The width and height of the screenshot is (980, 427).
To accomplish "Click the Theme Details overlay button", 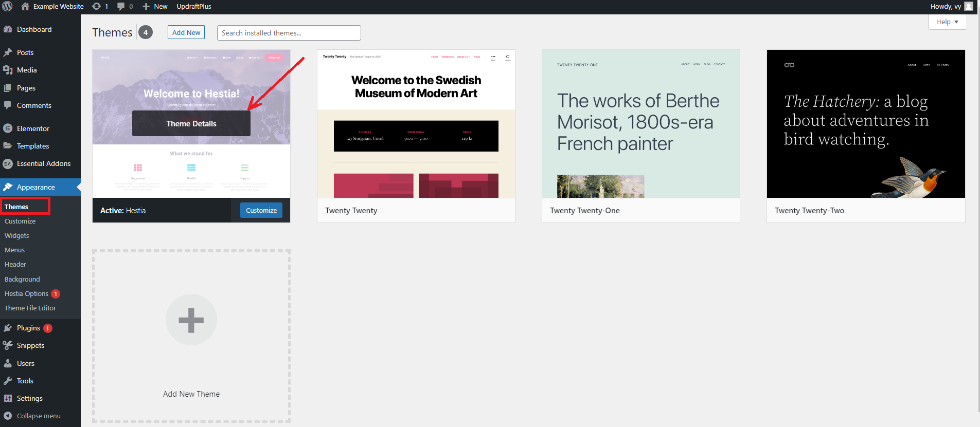I will tap(191, 123).
